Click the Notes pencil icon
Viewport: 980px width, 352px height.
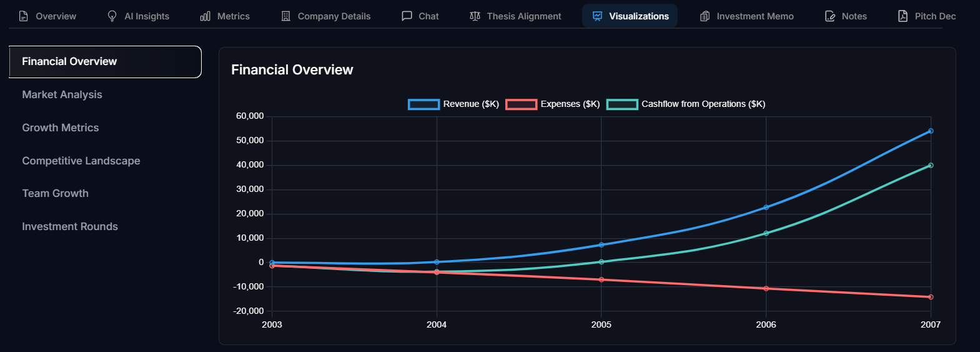tap(830, 16)
